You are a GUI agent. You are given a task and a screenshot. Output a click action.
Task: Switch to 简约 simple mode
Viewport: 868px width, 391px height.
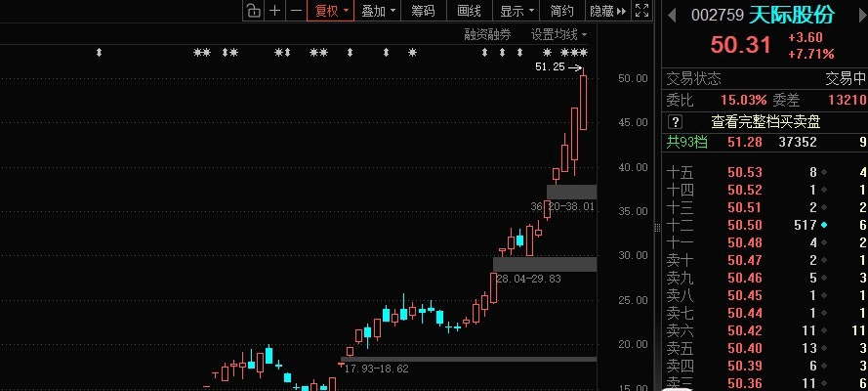click(562, 11)
